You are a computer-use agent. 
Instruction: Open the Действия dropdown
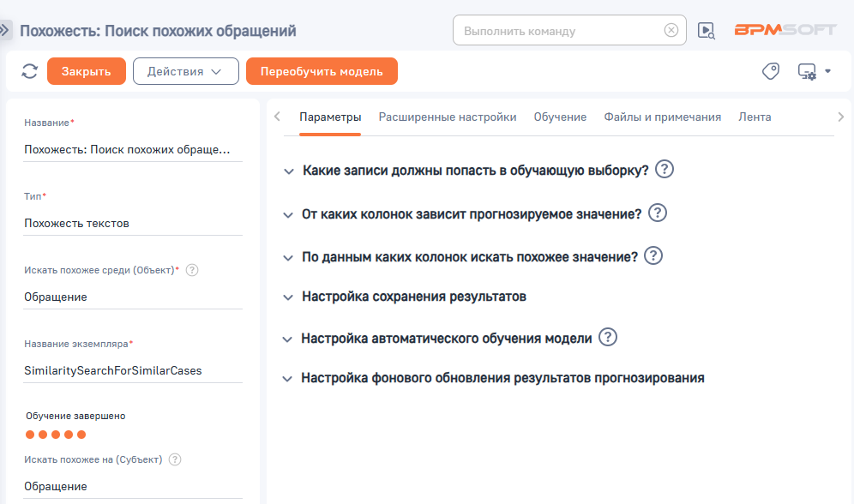(186, 71)
